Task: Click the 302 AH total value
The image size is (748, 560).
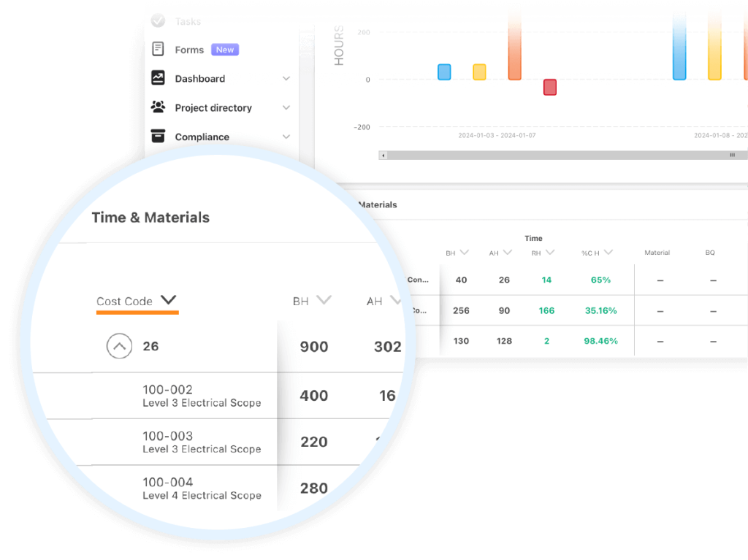Action: 388,347
